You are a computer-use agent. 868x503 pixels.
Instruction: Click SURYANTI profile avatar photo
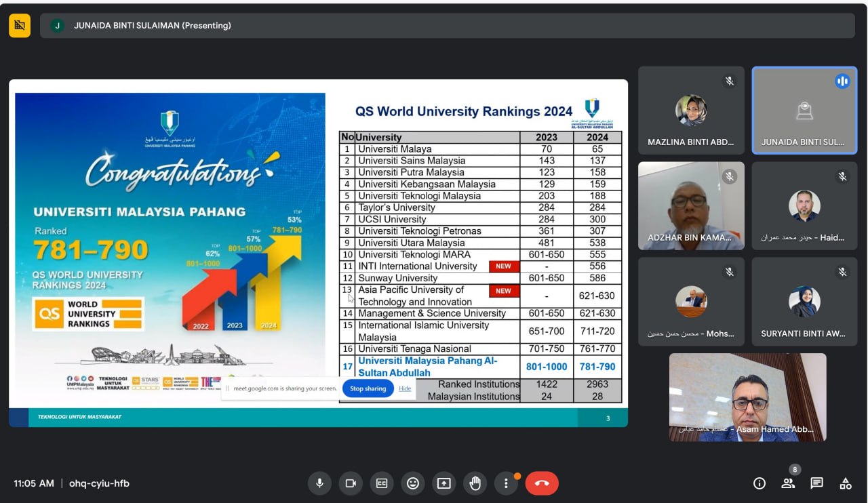coord(804,302)
